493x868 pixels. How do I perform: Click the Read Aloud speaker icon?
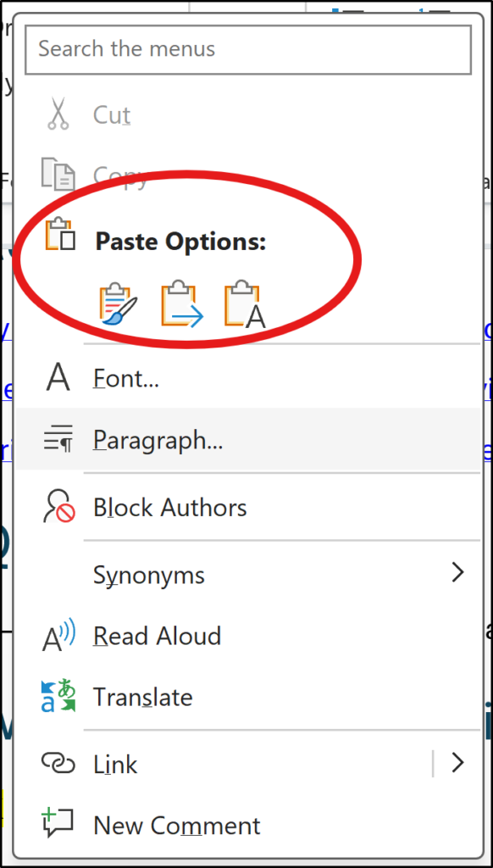tap(58, 636)
